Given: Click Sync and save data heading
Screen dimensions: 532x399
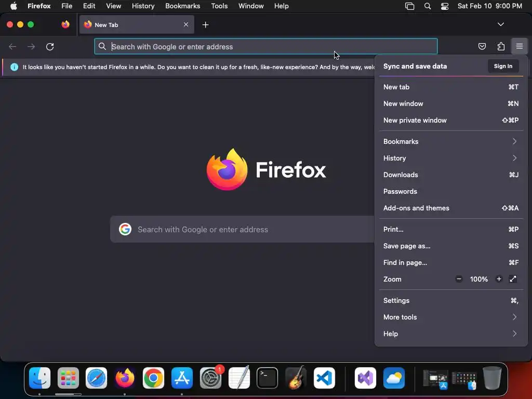Looking at the screenshot, I should (x=415, y=66).
